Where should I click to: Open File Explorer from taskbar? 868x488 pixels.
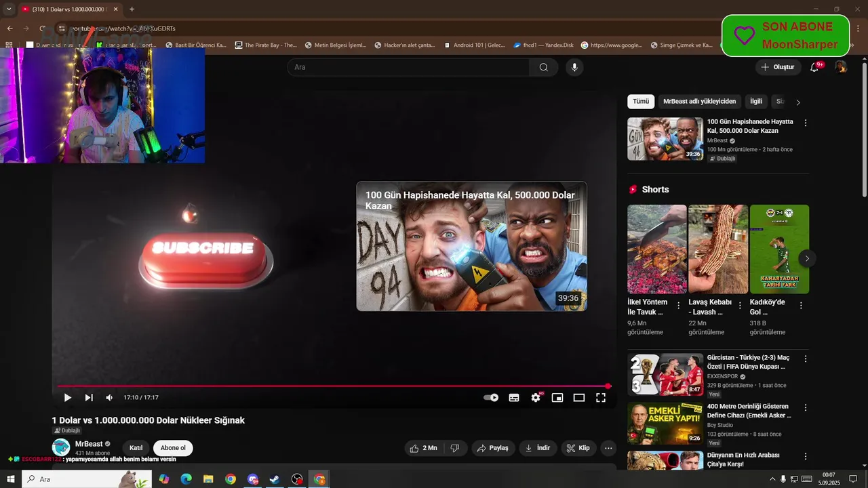pos(208,479)
